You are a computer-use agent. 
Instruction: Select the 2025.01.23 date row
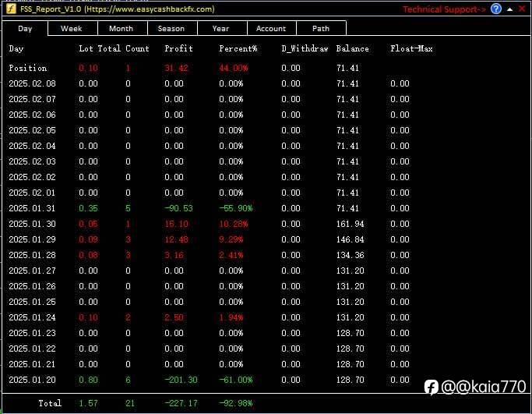tap(32, 333)
